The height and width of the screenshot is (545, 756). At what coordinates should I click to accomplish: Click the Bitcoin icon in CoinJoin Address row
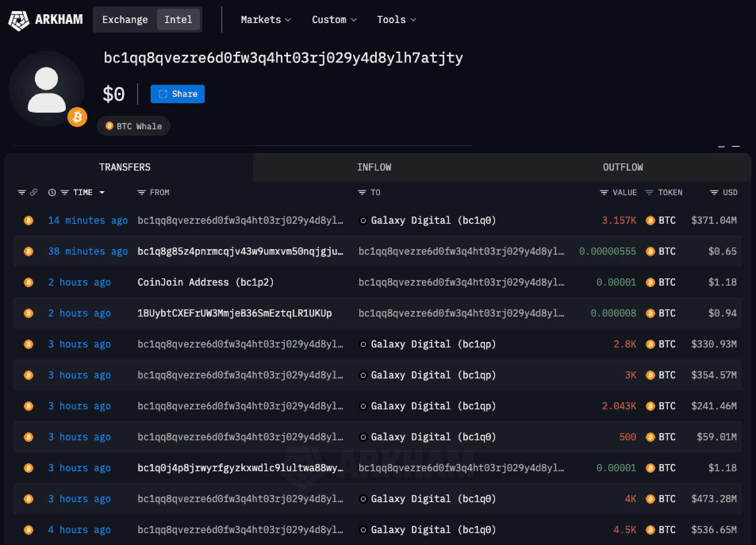[29, 282]
